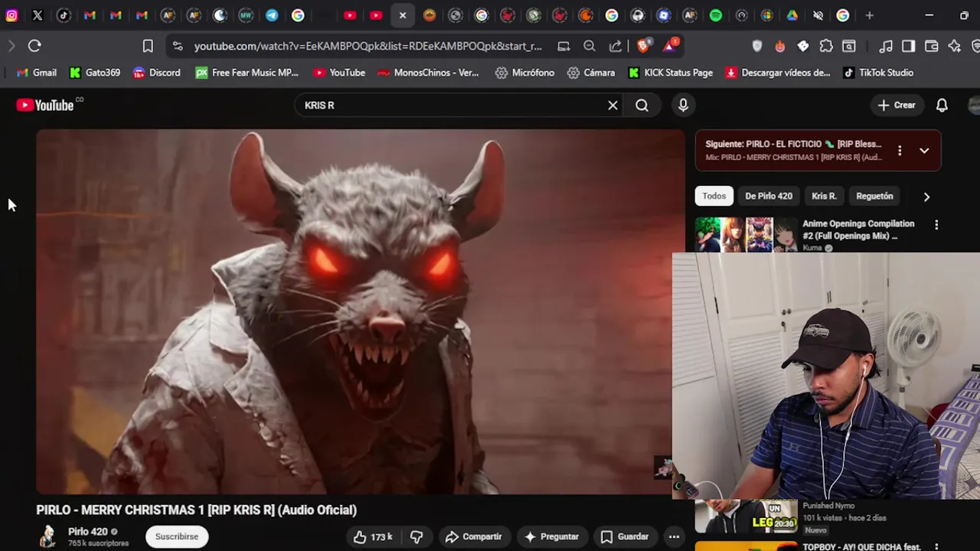Image resolution: width=980 pixels, height=551 pixels.
Task: Open more actions menu beside Guardar
Action: pyautogui.click(x=674, y=536)
